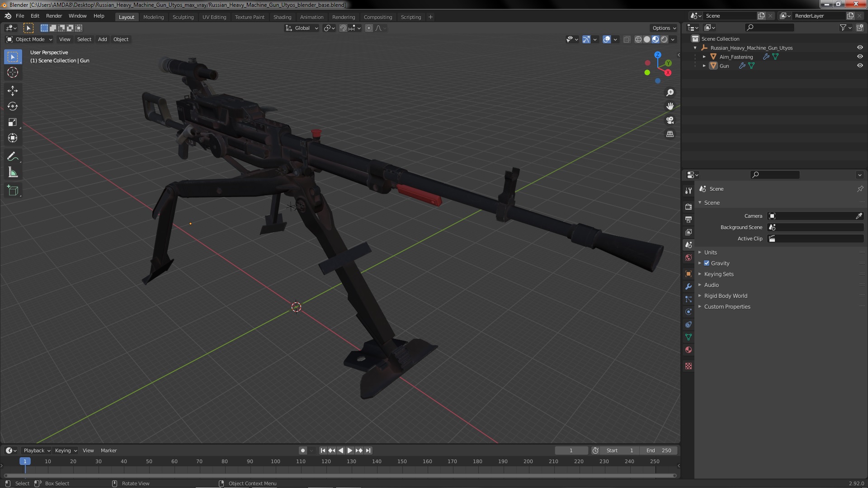Expand the Units panel

(x=710, y=252)
